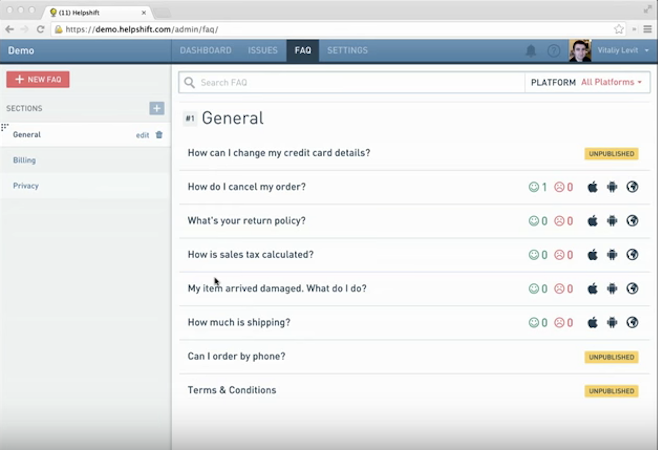Click happy smiley count for 'How do I cancel my order?'

coord(538,187)
